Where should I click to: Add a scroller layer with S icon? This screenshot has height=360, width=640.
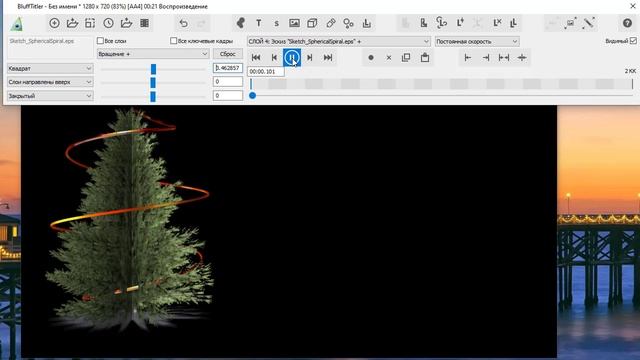click(276, 23)
